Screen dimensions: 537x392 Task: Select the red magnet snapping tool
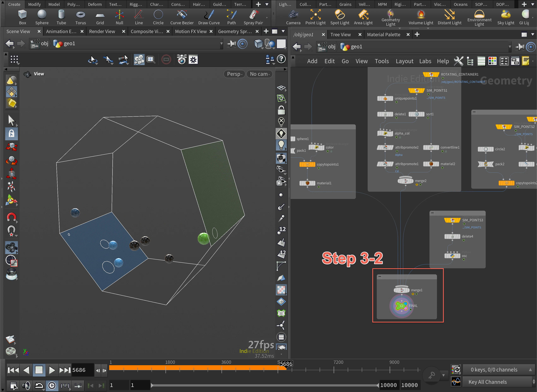point(11,217)
